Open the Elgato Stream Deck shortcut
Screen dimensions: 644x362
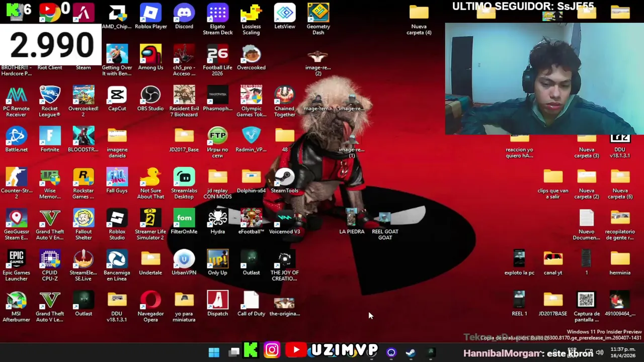pos(217,19)
